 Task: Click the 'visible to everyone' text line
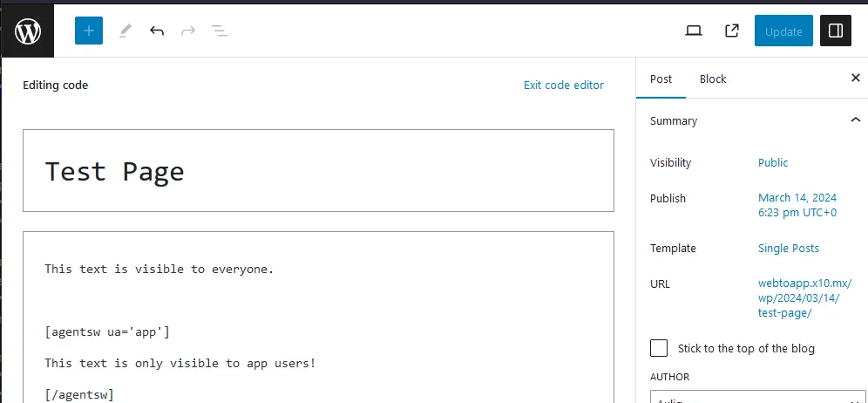point(159,269)
